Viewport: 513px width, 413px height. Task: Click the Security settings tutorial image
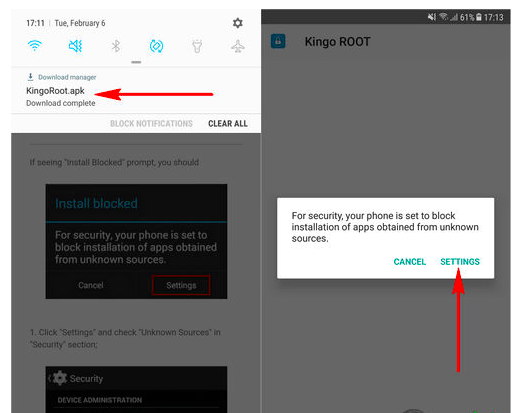[136, 389]
